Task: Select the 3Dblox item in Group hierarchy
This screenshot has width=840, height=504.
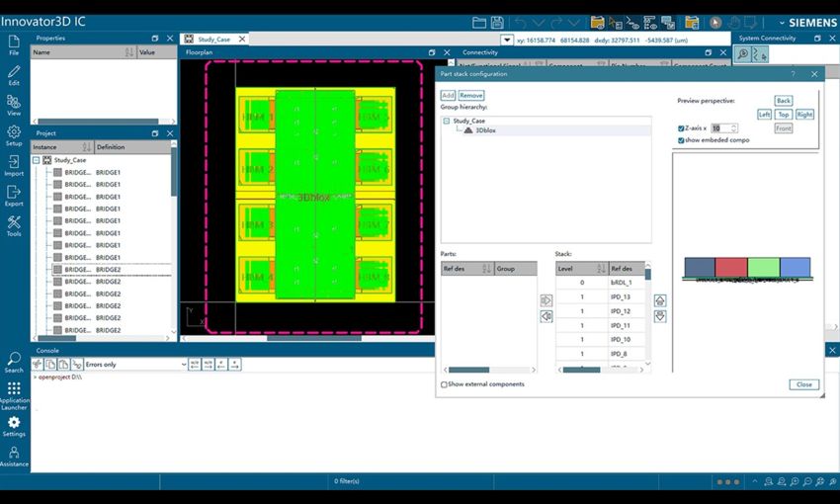Action: pos(485,129)
